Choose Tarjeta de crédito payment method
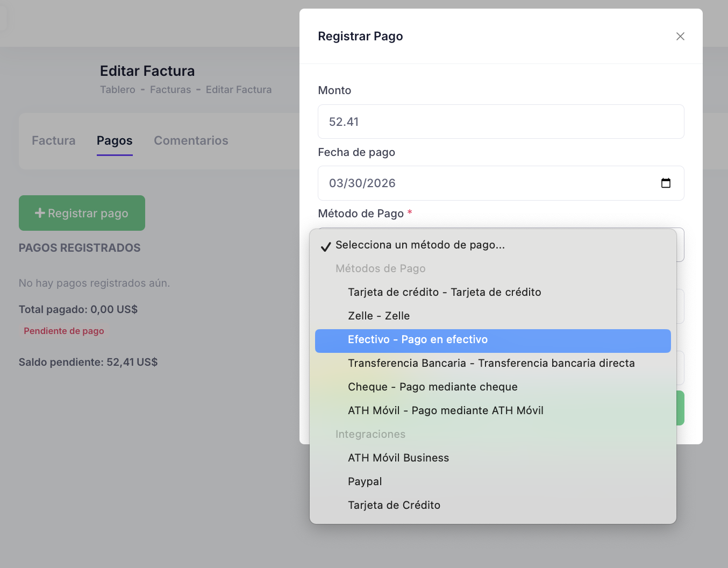 coord(444,292)
